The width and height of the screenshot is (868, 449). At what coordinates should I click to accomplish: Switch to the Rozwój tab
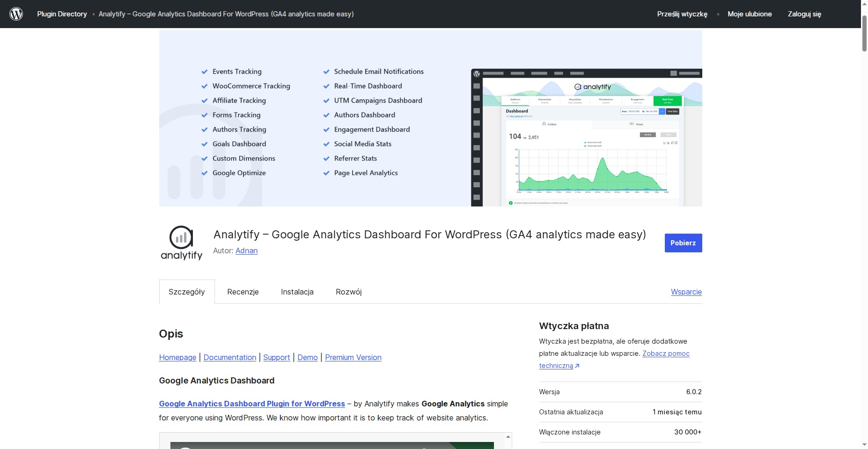[349, 292]
